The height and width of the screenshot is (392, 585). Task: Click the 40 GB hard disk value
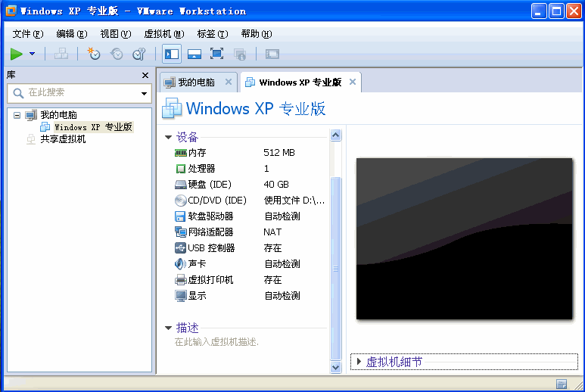[x=276, y=185]
